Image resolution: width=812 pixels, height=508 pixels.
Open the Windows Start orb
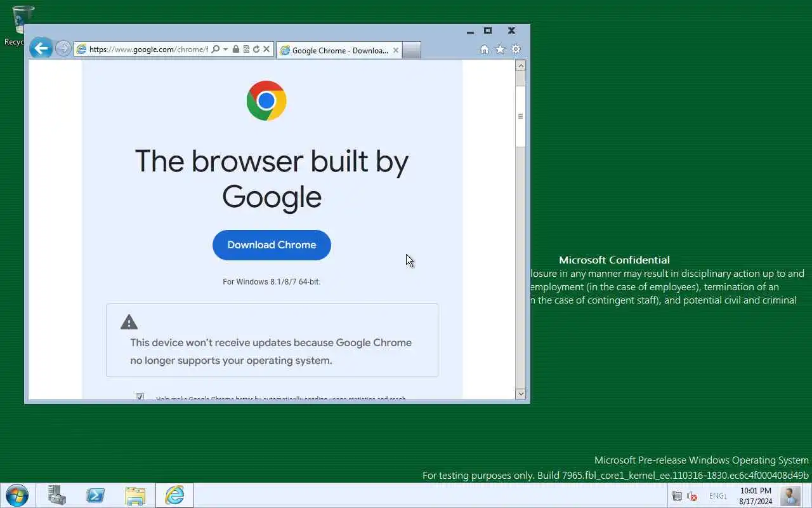(x=16, y=495)
